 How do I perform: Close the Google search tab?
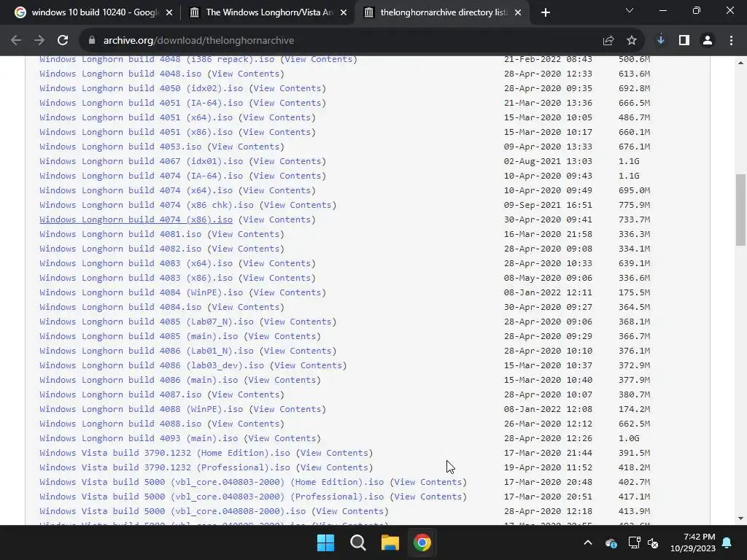[x=169, y=12]
